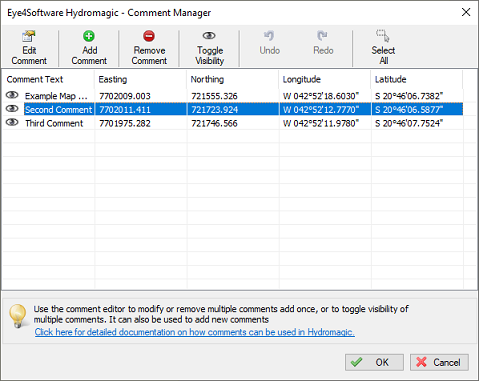The image size is (479, 381).
Task: Select All comments in the list
Action: (383, 48)
